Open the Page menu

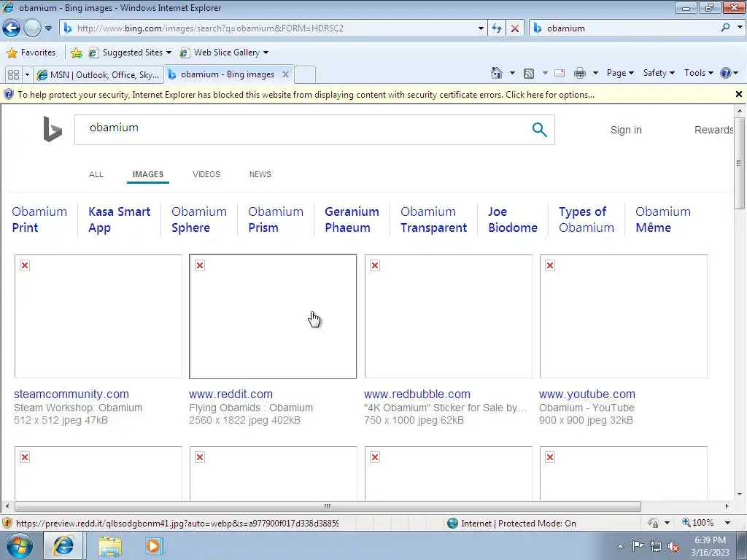(x=620, y=73)
